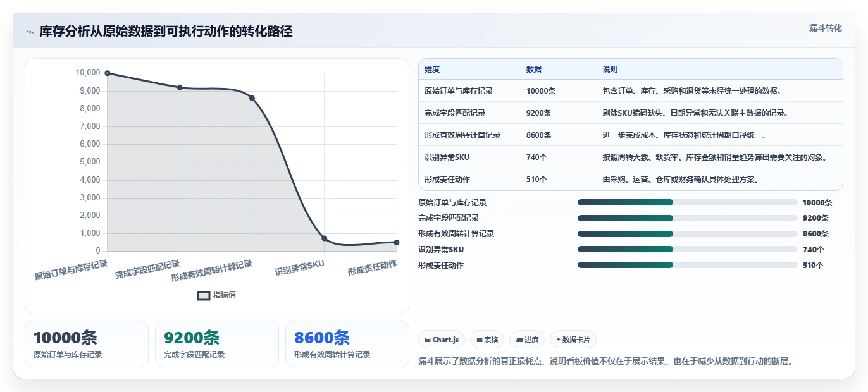
Task: Click the blue icon beside the page title
Action: (x=30, y=32)
